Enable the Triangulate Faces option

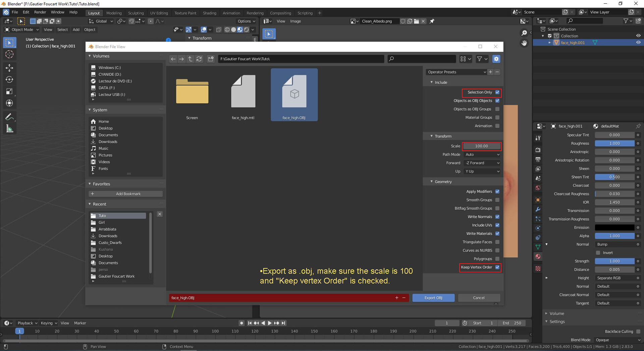(x=497, y=242)
